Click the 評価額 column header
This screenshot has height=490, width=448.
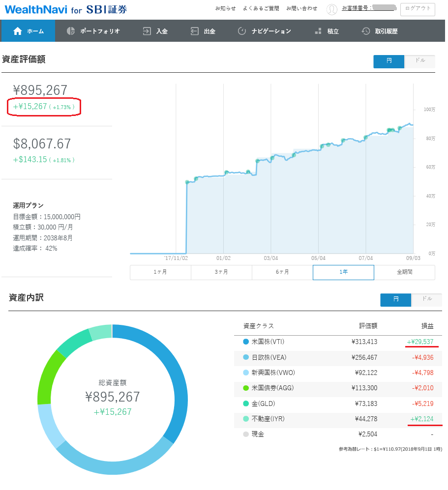click(x=368, y=326)
